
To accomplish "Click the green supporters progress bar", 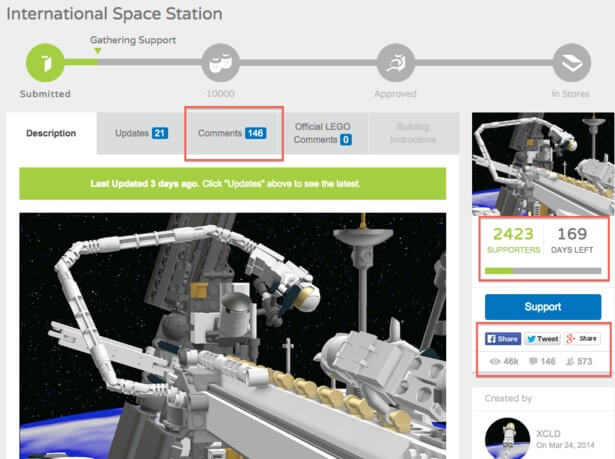I will coord(543,270).
